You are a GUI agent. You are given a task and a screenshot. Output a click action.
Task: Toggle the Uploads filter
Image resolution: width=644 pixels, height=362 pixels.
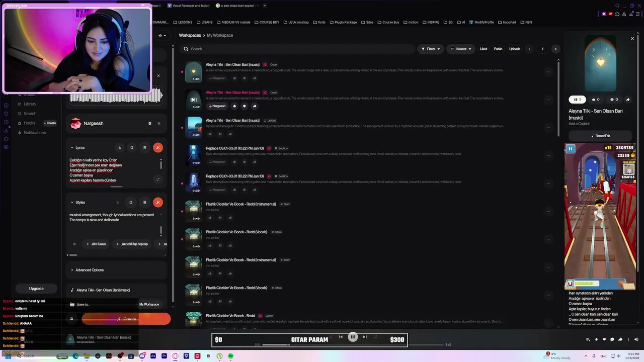coord(515,49)
